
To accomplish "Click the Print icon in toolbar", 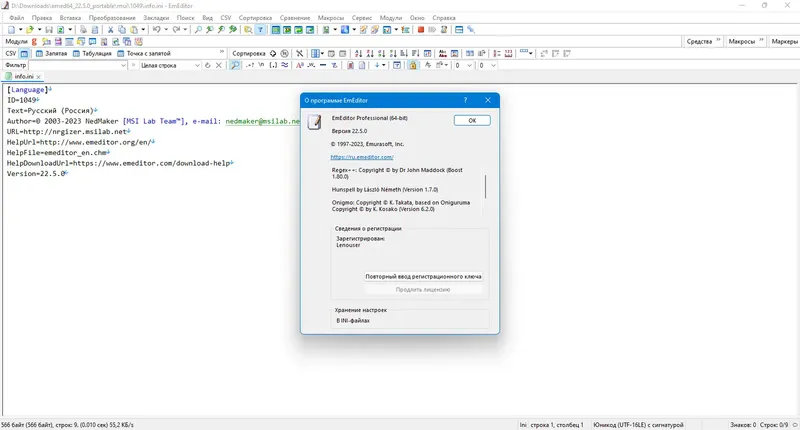I will click(x=83, y=30).
